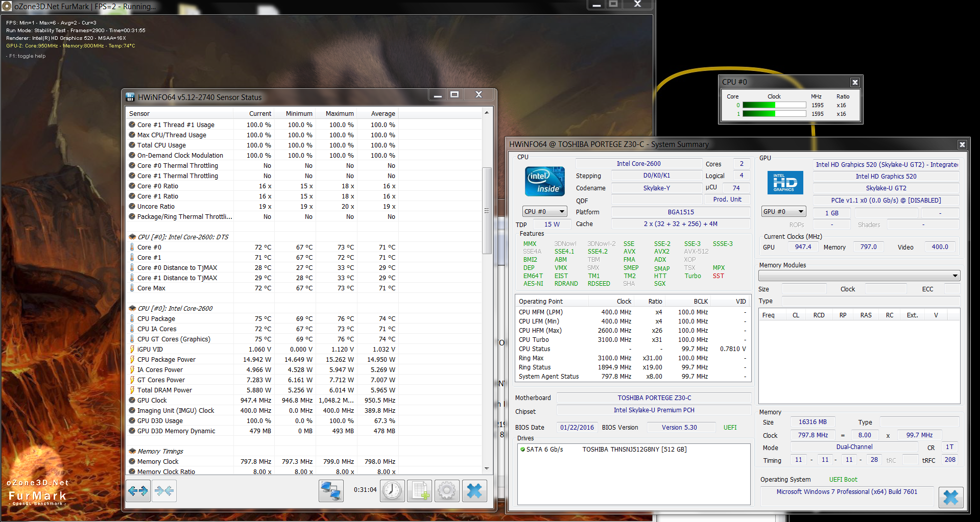The image size is (980, 522).
Task: Click the Maximum column header
Action: [337, 114]
